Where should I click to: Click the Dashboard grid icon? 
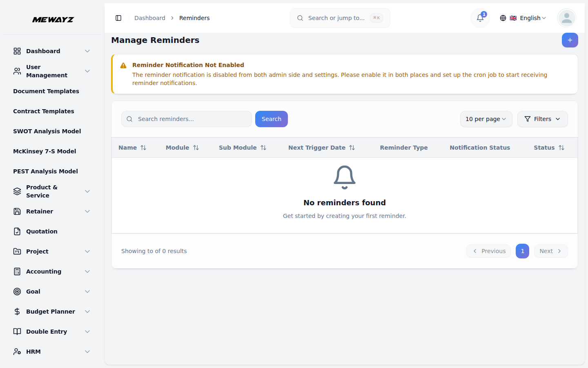17,51
